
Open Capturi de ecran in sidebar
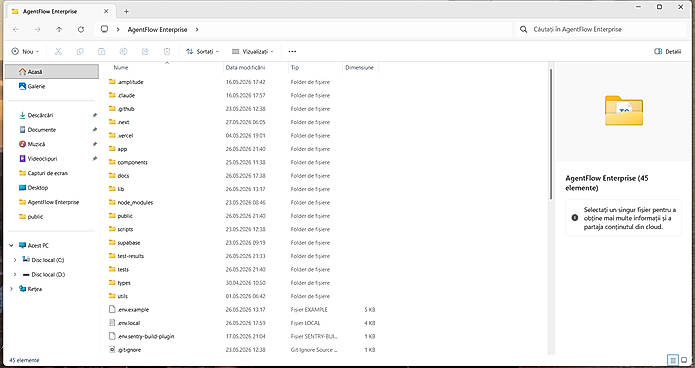[x=51, y=173]
